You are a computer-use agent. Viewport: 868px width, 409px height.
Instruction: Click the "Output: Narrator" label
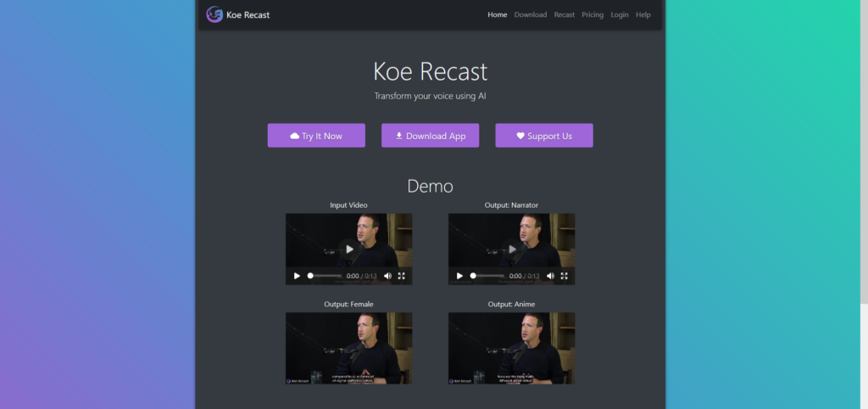(511, 205)
